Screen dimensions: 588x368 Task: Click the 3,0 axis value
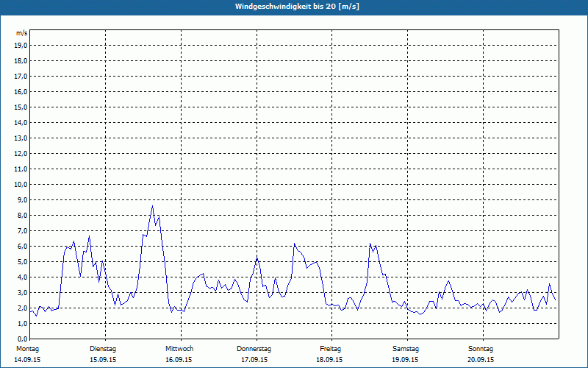pyautogui.click(x=22, y=292)
